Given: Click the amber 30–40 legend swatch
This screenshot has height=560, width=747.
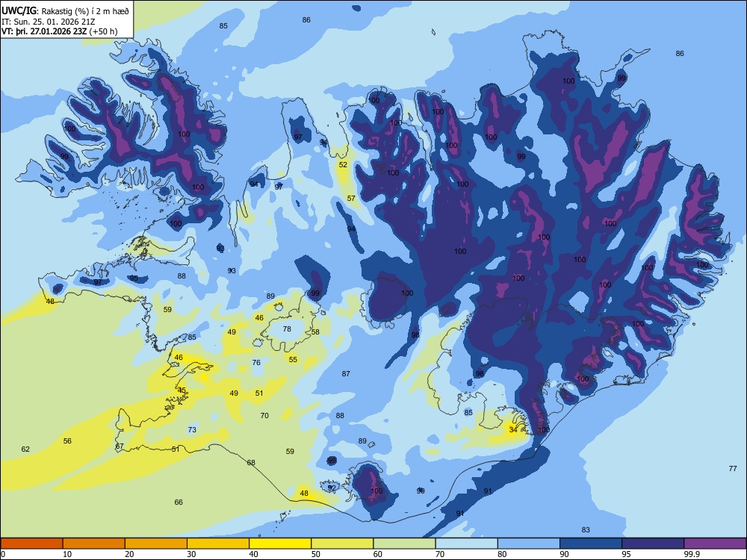Looking at the screenshot, I should coord(218,544).
